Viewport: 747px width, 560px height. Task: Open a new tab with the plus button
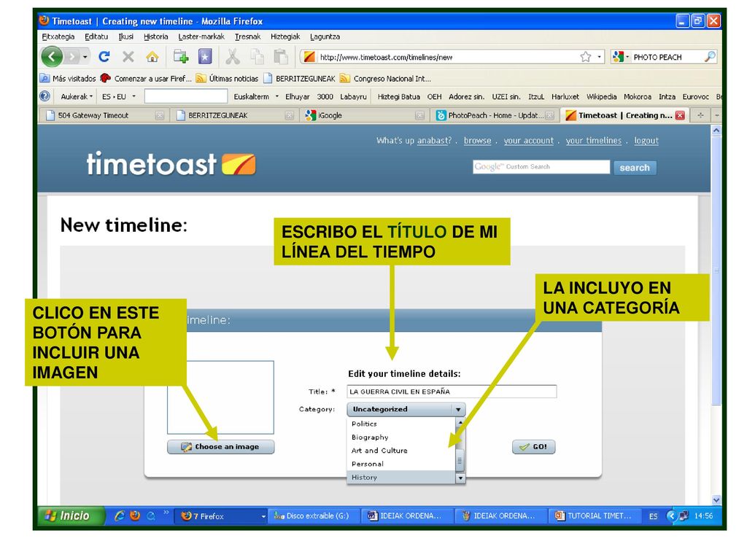point(700,115)
